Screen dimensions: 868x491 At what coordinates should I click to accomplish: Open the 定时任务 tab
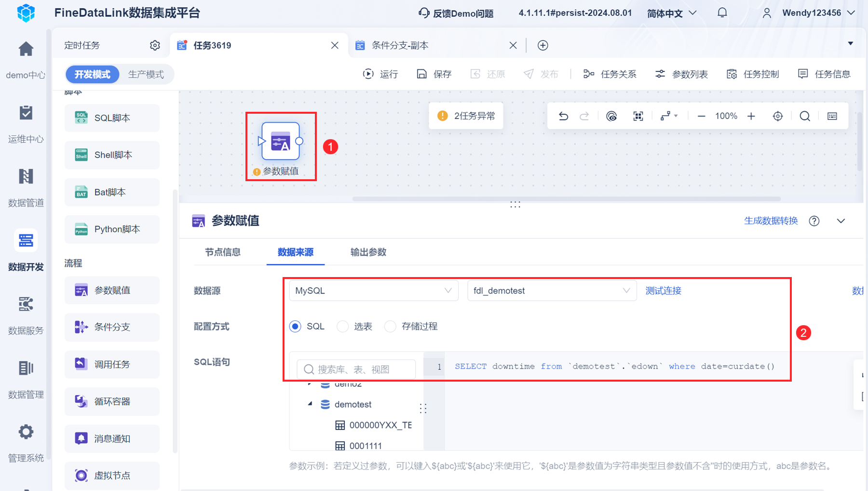tap(82, 45)
